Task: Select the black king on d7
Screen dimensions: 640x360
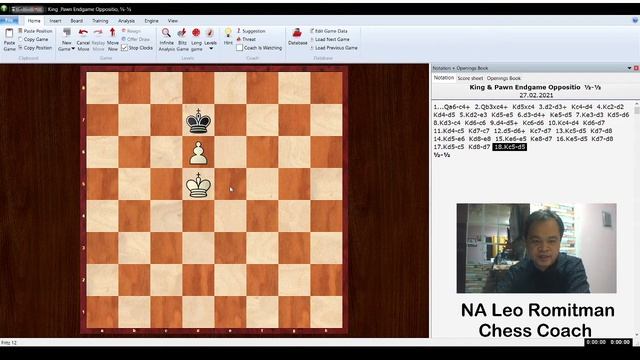Action: [198, 120]
